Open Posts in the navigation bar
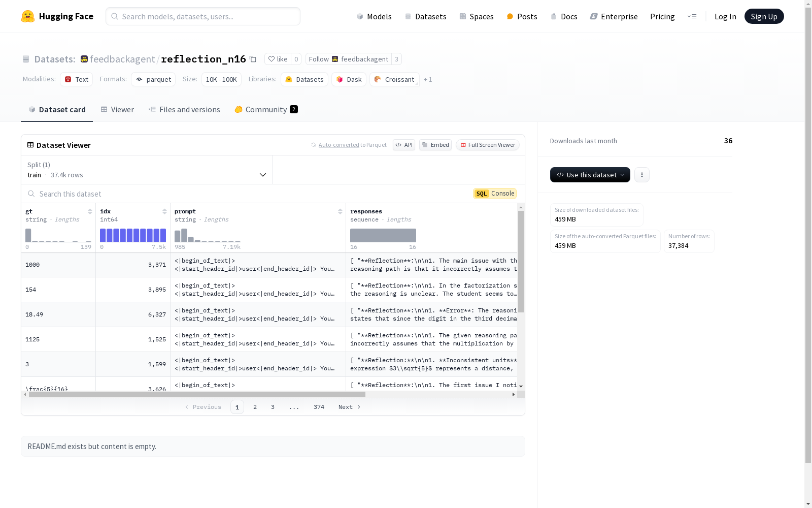The image size is (812, 508). pos(522,16)
